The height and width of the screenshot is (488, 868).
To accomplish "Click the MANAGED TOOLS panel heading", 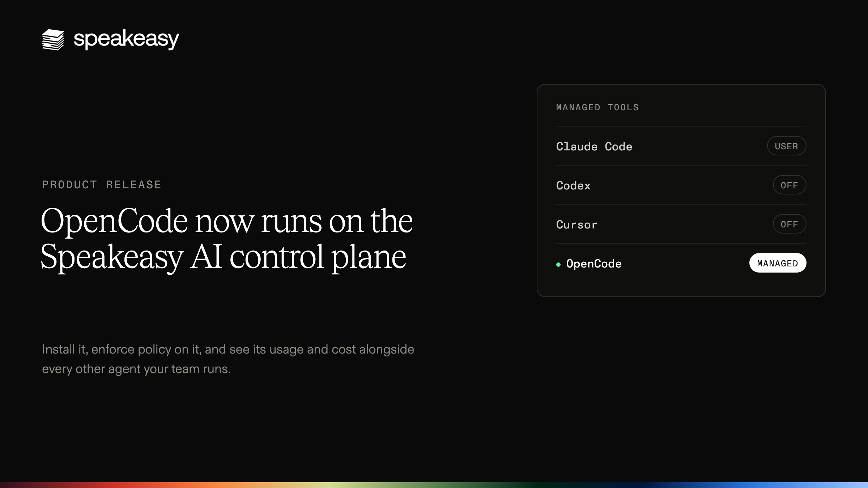I will [x=597, y=107].
